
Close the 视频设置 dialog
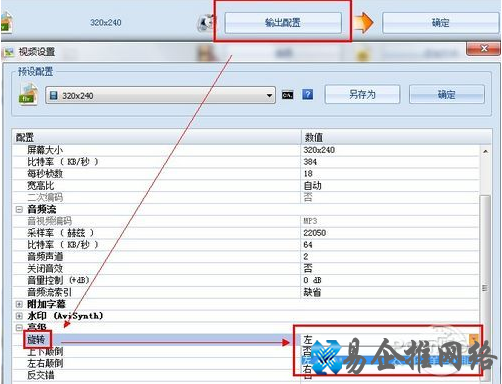[x=484, y=49]
